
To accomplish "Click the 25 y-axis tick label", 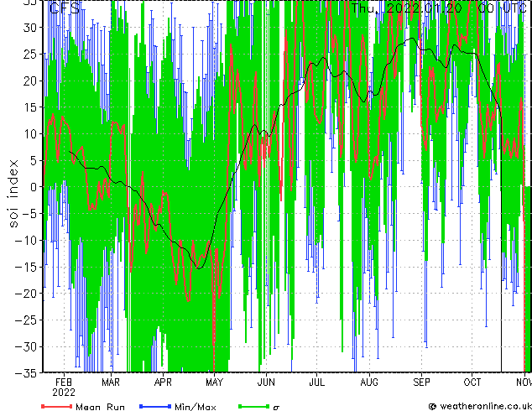I will pyautogui.click(x=29, y=54).
